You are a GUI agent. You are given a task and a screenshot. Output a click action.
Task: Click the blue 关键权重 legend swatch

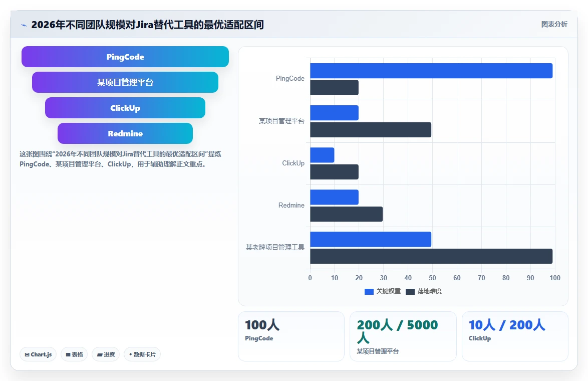pos(369,292)
